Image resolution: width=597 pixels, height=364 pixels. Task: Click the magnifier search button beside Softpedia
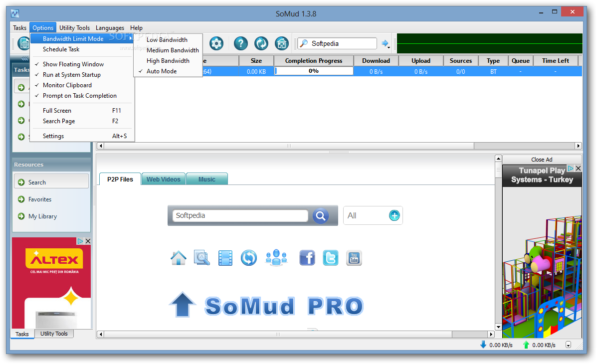[321, 216]
